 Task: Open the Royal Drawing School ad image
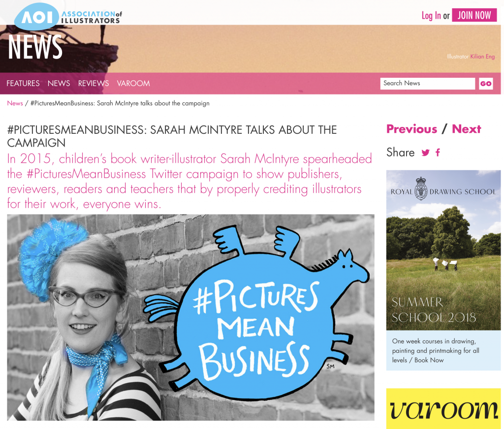[443, 250]
